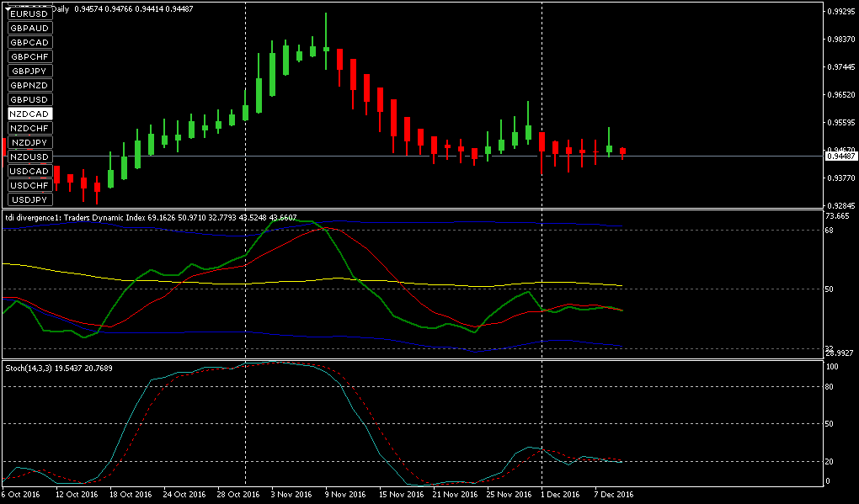Click the 0.99295 price axis value
Screen dimensions: 859x504
(840, 11)
